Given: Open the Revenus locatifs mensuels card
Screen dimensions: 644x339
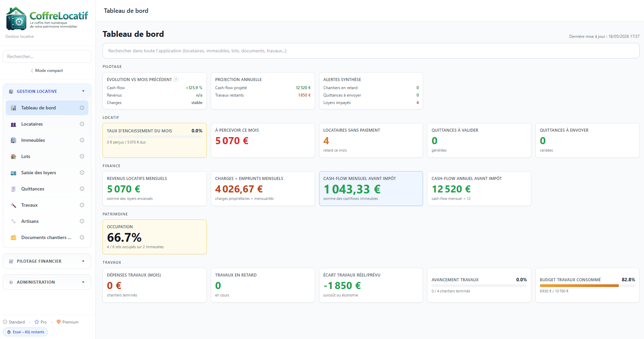Looking at the screenshot, I should pyautogui.click(x=155, y=188).
